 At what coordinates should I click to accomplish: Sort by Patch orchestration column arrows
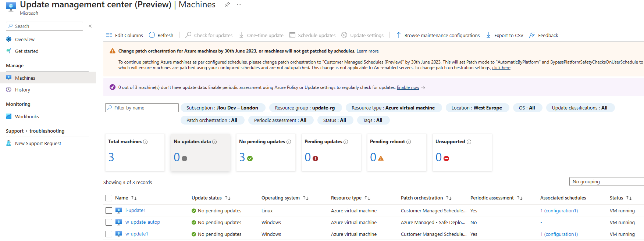click(449, 198)
